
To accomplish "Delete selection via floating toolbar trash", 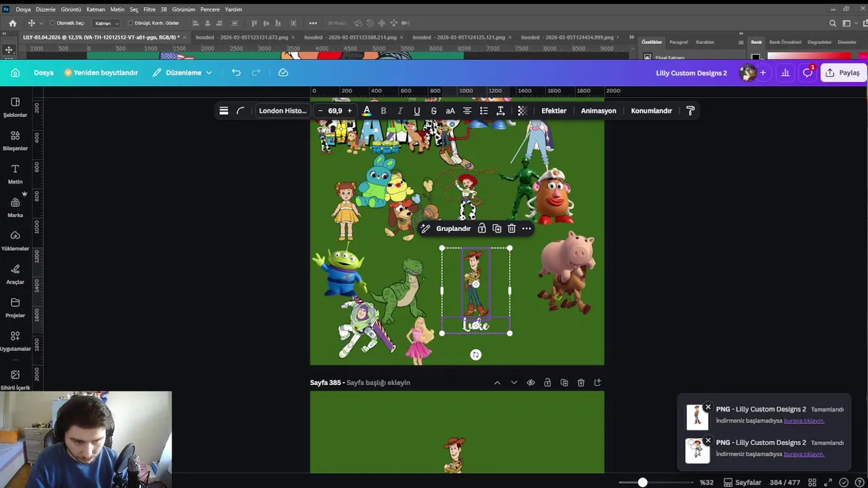I will [x=512, y=228].
